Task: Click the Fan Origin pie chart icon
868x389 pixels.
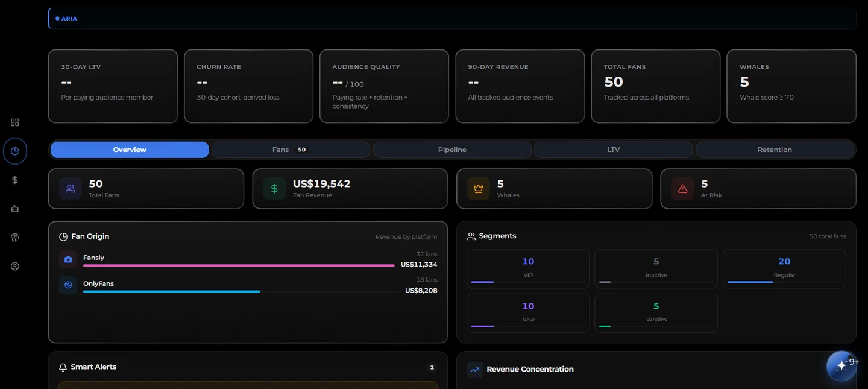Action: [63, 237]
